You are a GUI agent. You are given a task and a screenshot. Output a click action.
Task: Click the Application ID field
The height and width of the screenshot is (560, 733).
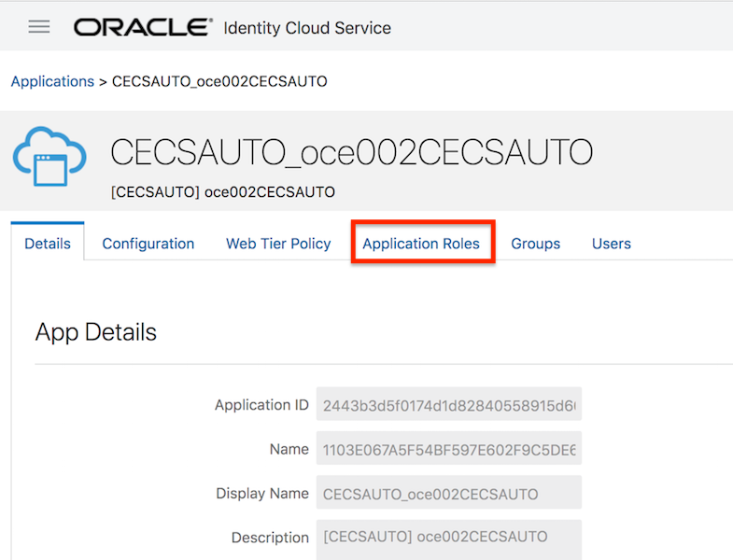(x=448, y=405)
